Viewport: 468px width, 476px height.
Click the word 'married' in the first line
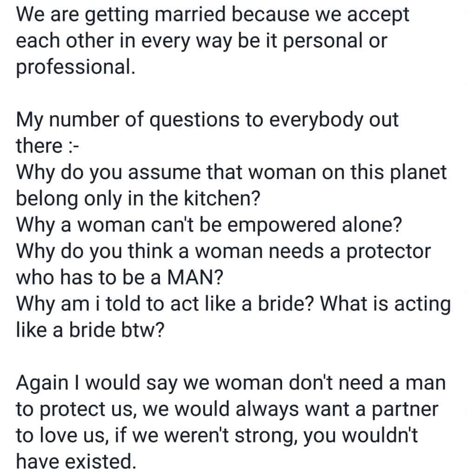pos(190,14)
